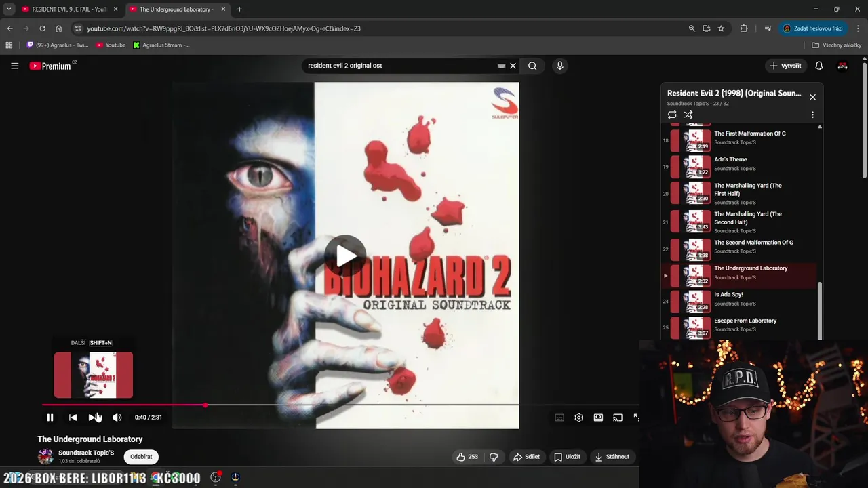Click the address bar URL
This screenshot has height=488, width=868.
click(224, 28)
